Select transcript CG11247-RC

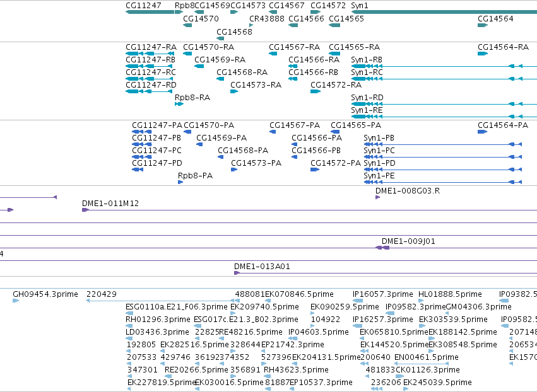(x=151, y=72)
